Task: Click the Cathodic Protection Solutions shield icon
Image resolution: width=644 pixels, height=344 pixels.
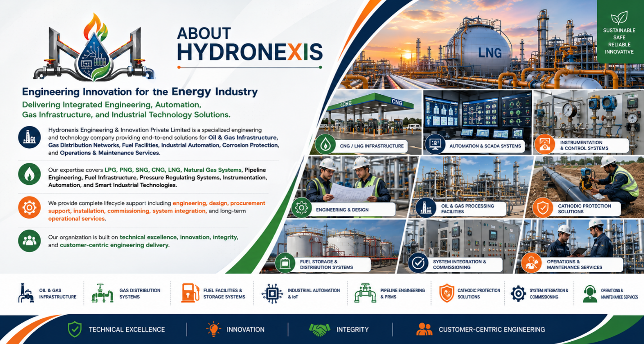Action: [x=542, y=208]
